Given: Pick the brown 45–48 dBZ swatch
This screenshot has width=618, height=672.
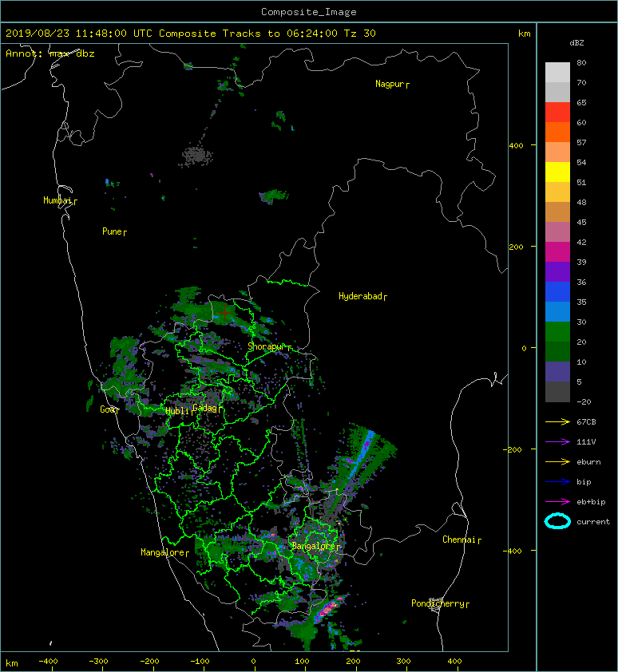Looking at the screenshot, I should (557, 211).
